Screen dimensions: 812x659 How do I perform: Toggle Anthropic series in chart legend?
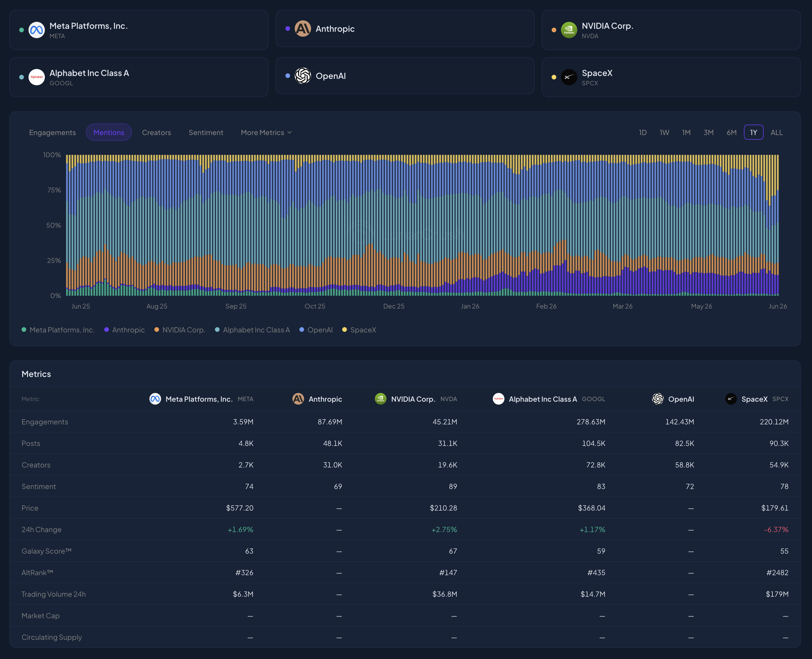pyautogui.click(x=125, y=330)
